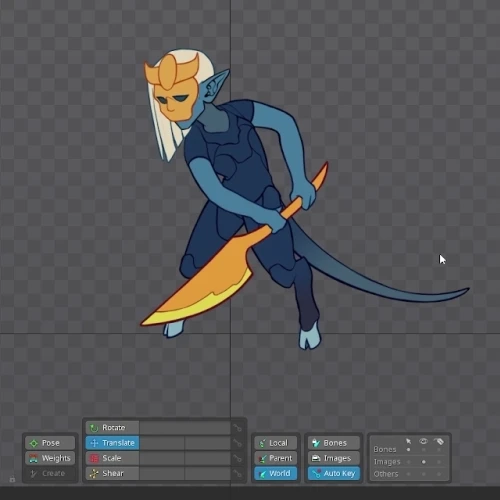
Task: Toggle Bones visibility dot
Action: (x=424, y=450)
